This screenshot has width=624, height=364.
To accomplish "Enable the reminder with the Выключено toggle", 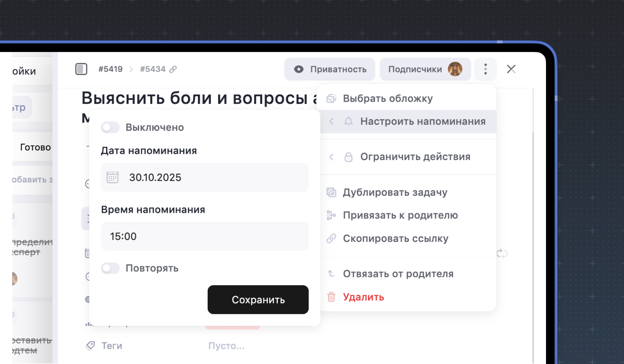I will pyautogui.click(x=110, y=127).
